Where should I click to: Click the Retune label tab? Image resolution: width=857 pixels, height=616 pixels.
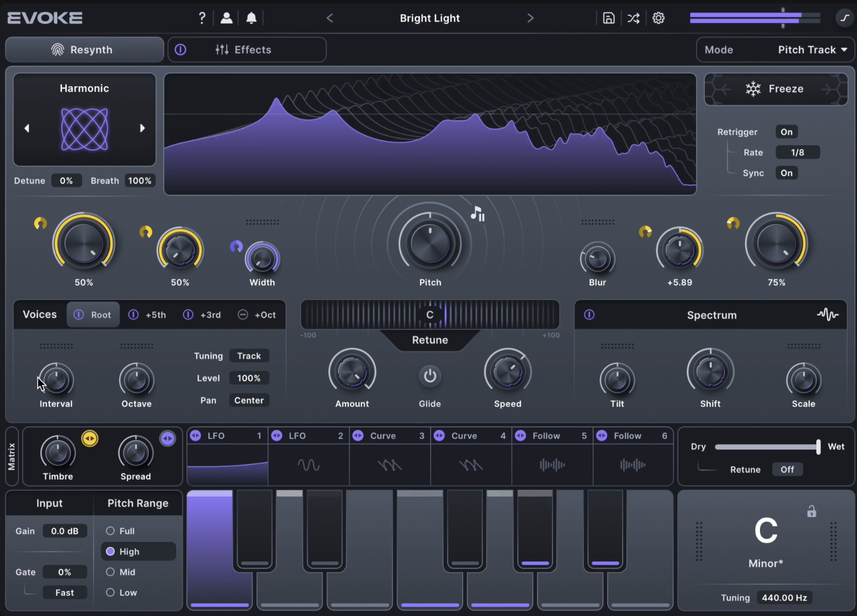(430, 340)
